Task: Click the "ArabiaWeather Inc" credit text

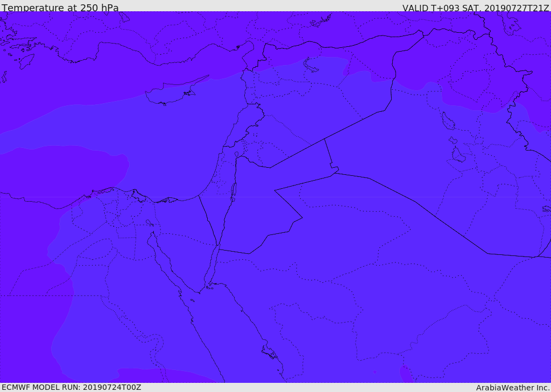Action: click(x=513, y=388)
